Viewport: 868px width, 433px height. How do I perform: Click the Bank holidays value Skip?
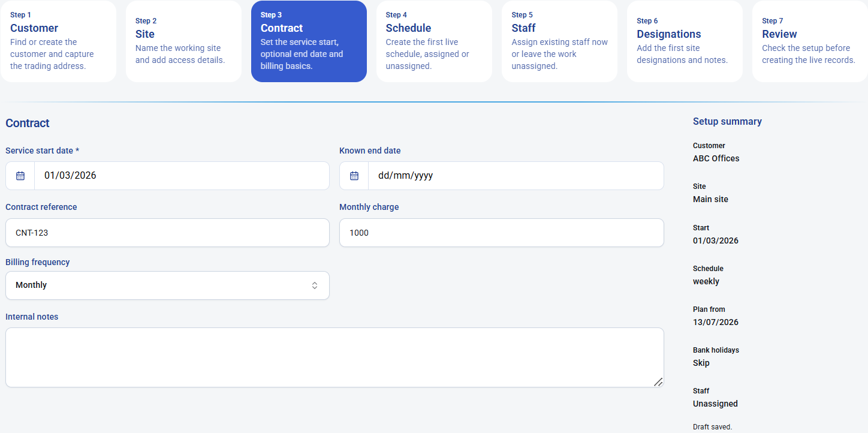pyautogui.click(x=701, y=363)
